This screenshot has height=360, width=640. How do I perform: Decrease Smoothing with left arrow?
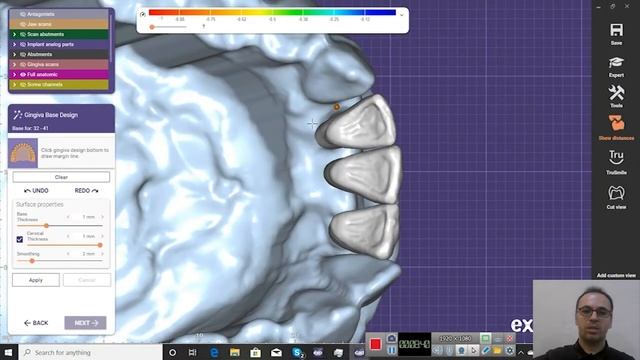[x=68, y=253]
